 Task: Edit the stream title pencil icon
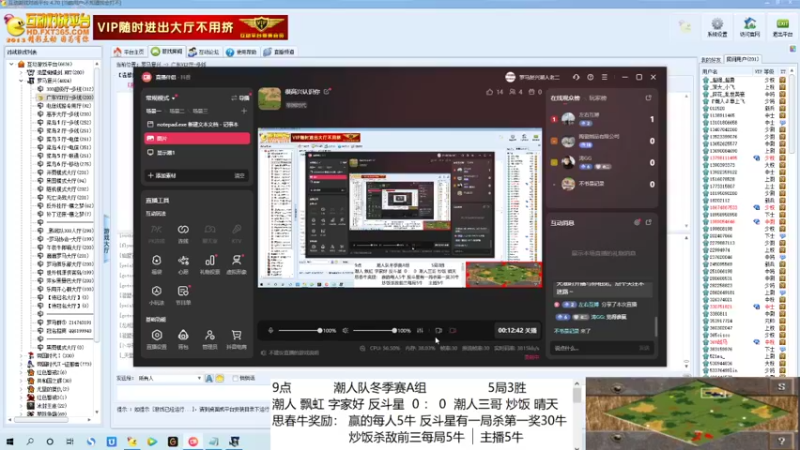click(327, 91)
